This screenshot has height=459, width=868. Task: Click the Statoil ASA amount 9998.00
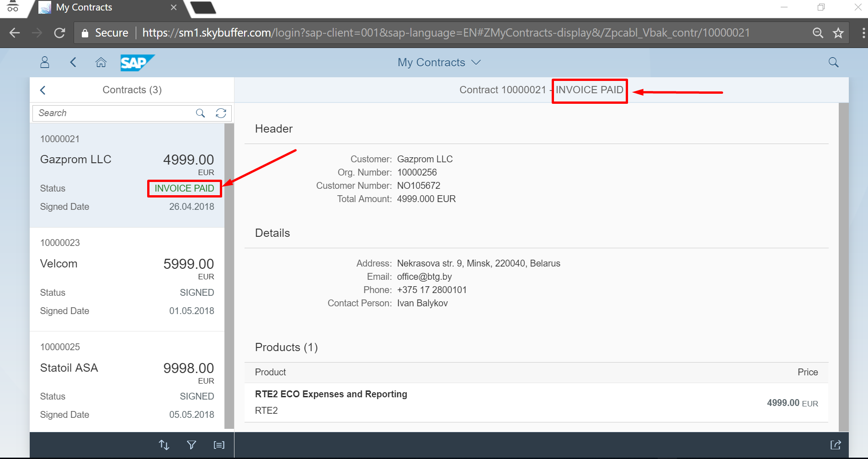(x=189, y=368)
